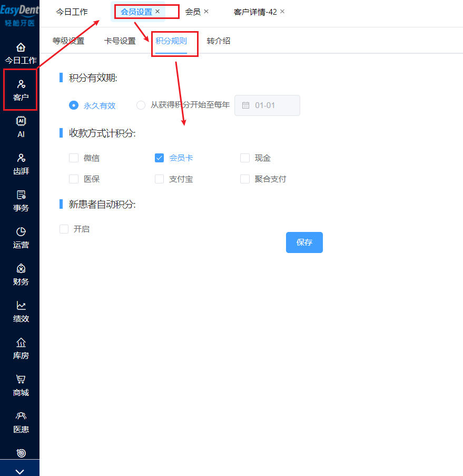Open the 等级设置 sub-tab
The height and width of the screenshot is (476, 463).
pyautogui.click(x=68, y=41)
